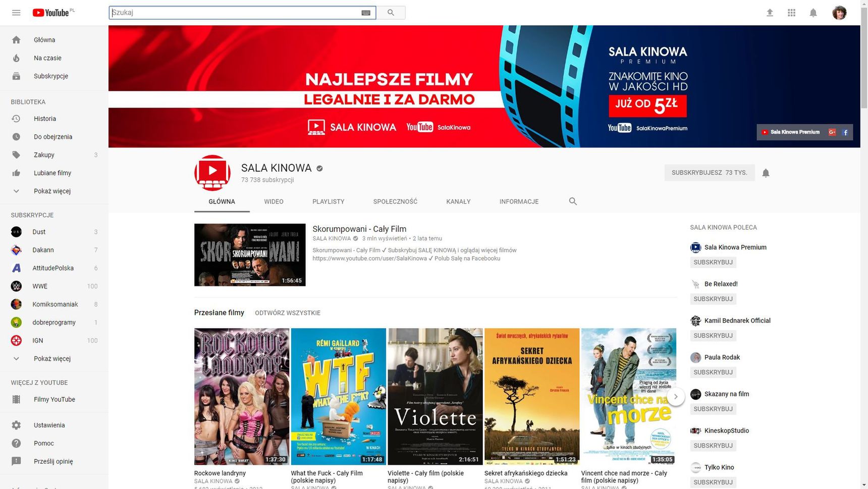The height and width of the screenshot is (489, 868).
Task: Click the search magnifier button
Action: 391,13
